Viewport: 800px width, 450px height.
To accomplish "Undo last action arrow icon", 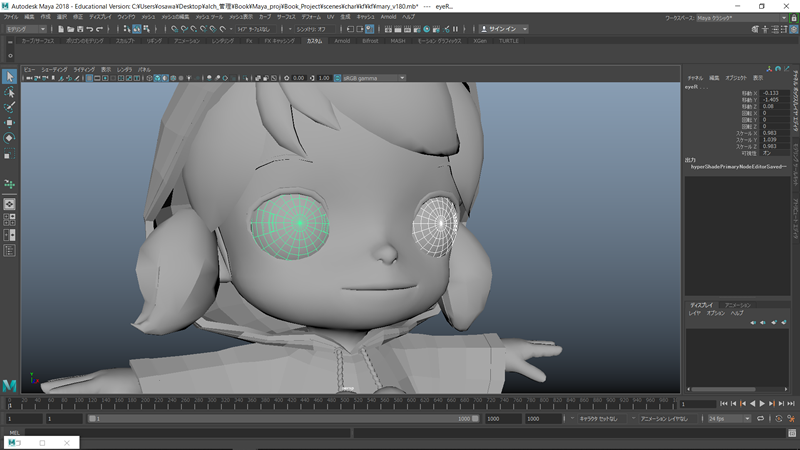I will pyautogui.click(x=90, y=29).
